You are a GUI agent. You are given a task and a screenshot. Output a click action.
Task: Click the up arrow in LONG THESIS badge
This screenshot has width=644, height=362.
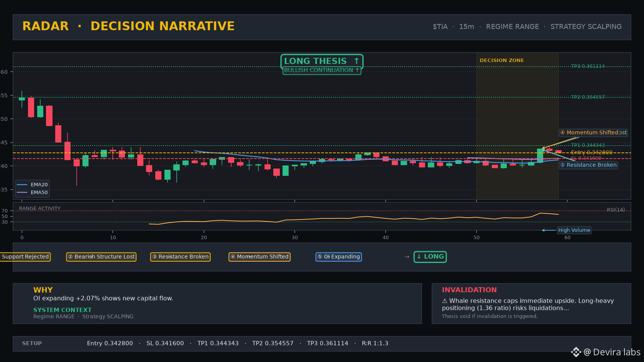point(356,61)
